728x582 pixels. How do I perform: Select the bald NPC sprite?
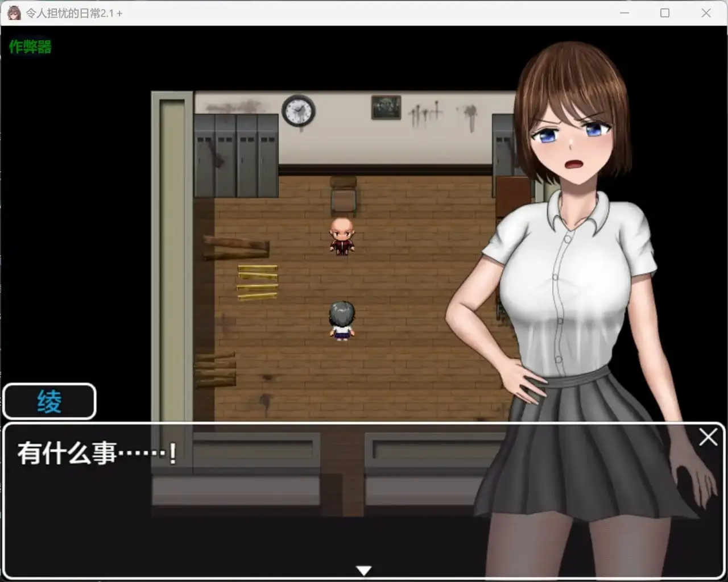point(341,235)
